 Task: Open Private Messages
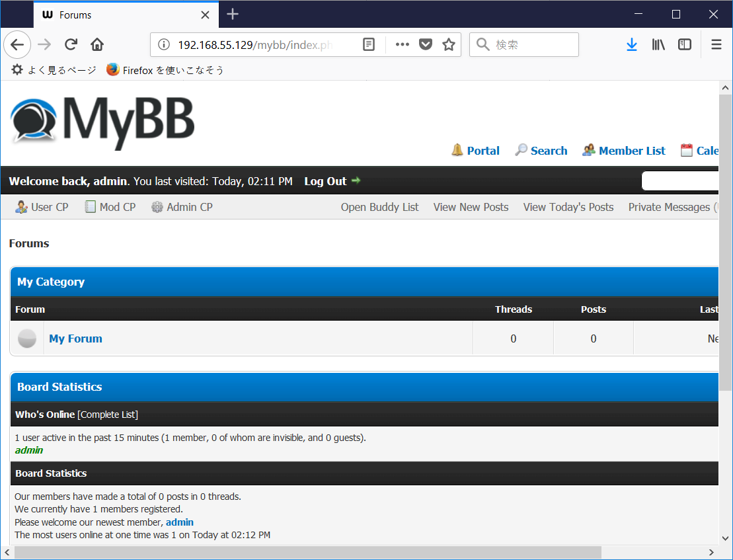[672, 207]
